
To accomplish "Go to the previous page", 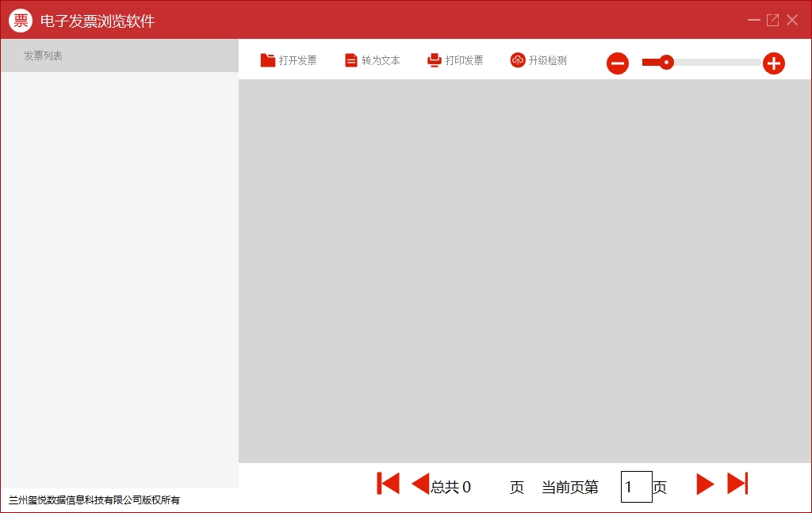I will (x=420, y=484).
